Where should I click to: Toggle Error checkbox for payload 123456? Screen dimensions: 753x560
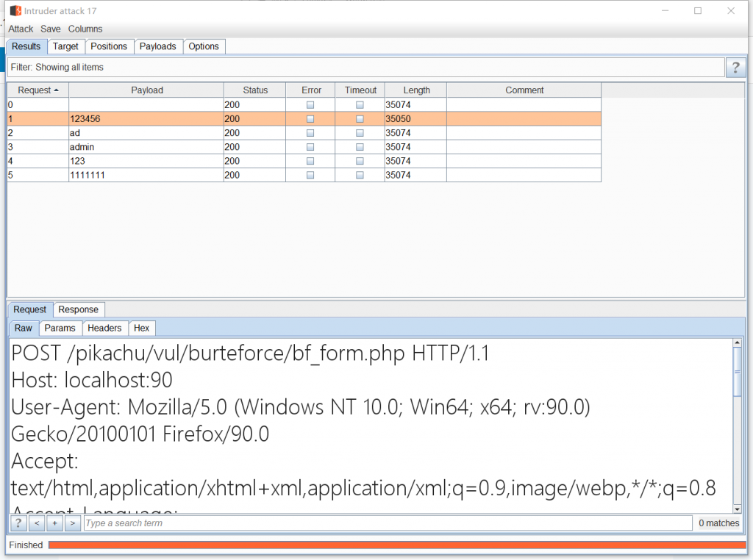tap(310, 119)
